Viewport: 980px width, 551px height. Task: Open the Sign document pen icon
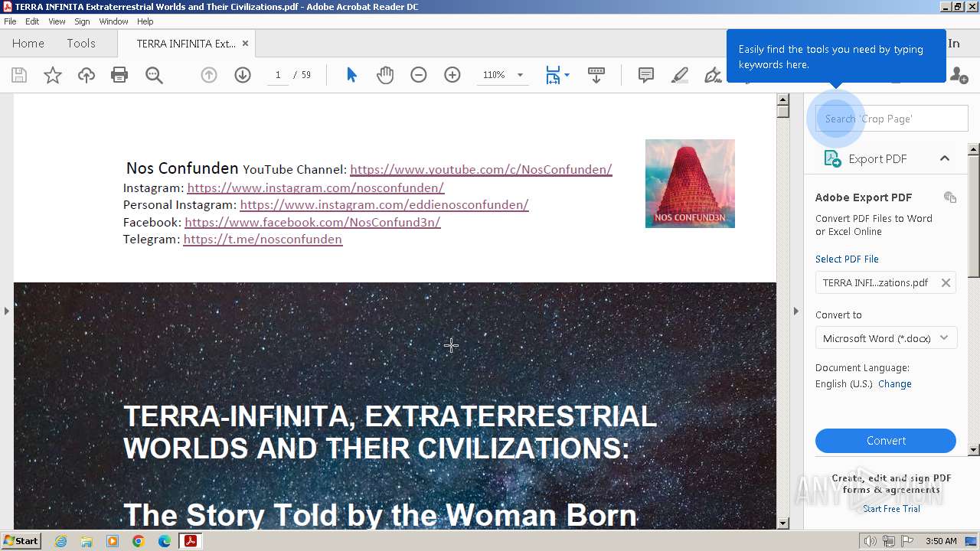713,75
